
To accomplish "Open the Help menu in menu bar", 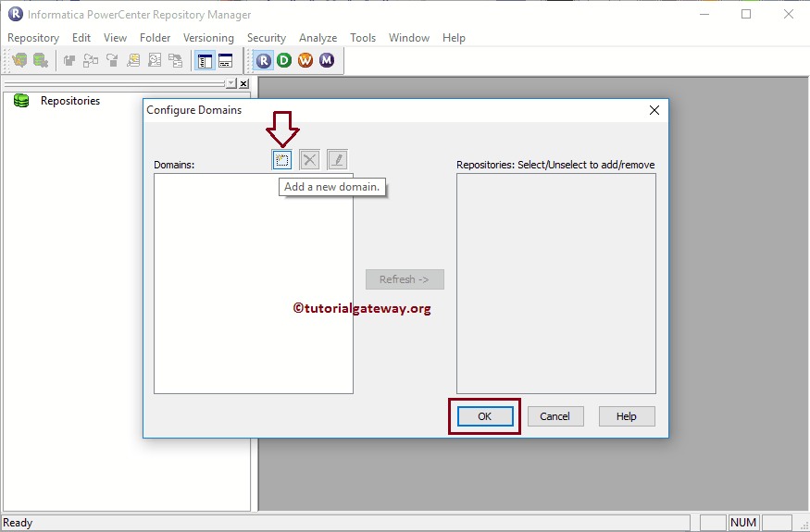I will (x=454, y=38).
